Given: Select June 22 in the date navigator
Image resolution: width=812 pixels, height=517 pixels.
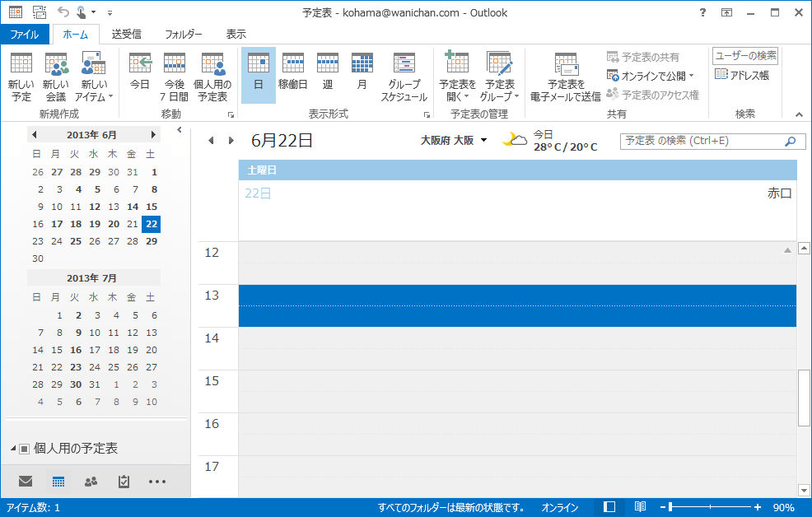Looking at the screenshot, I should (x=152, y=224).
